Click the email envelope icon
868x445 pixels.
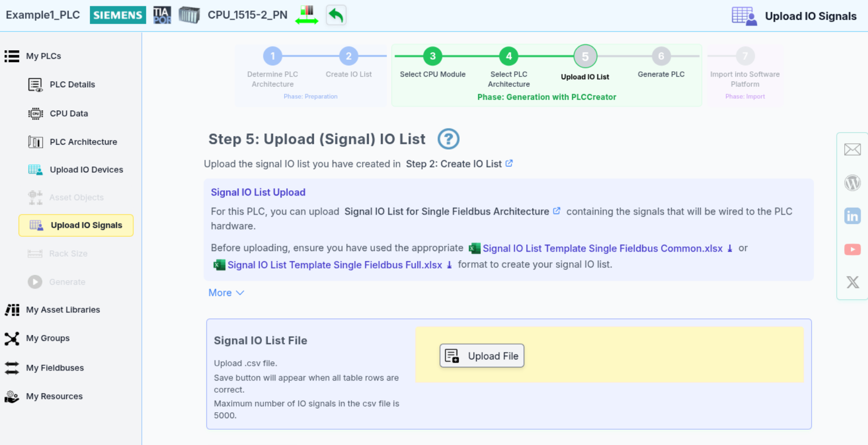[852, 150]
